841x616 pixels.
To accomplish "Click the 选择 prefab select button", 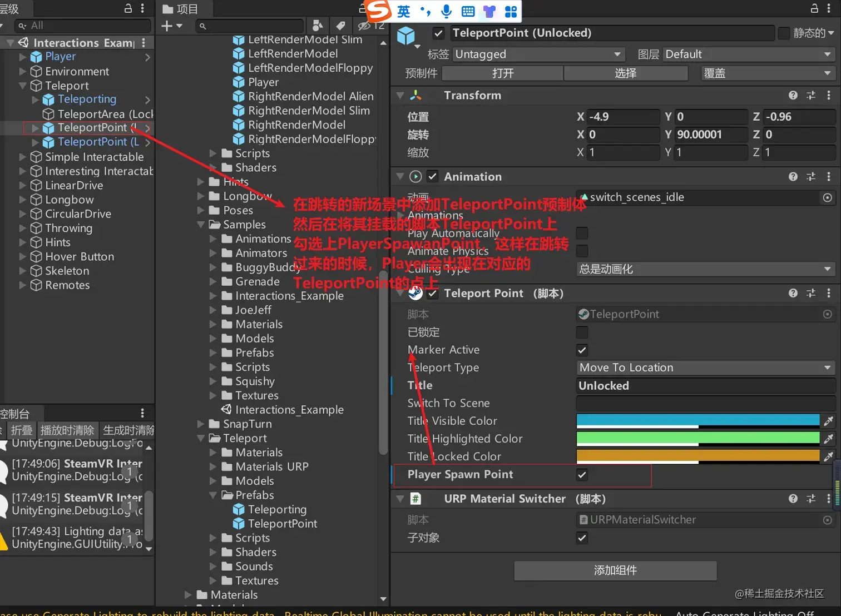I will [626, 73].
